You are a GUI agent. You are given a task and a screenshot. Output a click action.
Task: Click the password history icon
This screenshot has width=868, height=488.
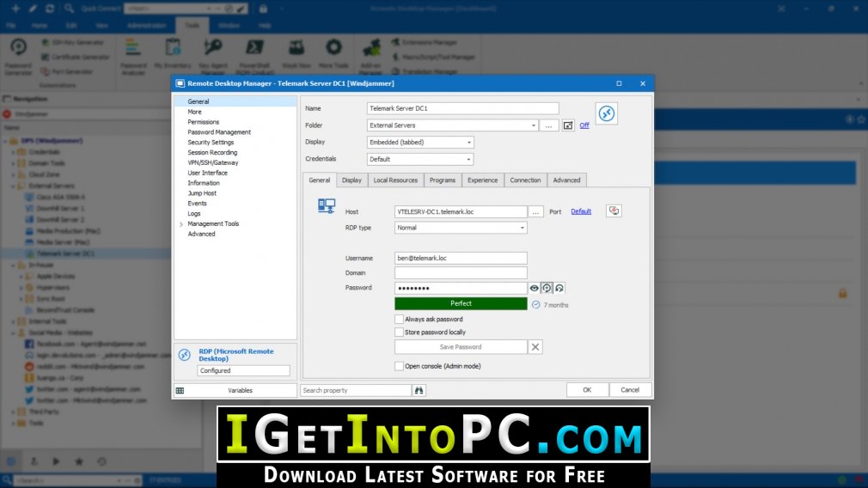click(x=559, y=289)
